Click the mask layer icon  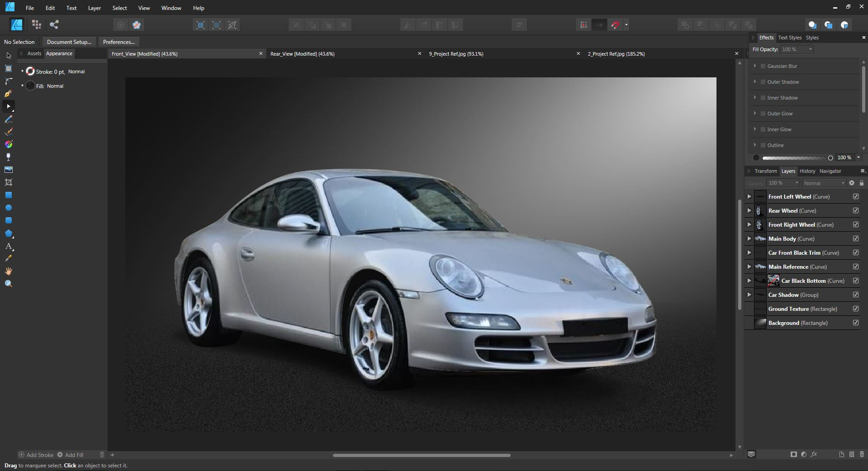click(794, 454)
